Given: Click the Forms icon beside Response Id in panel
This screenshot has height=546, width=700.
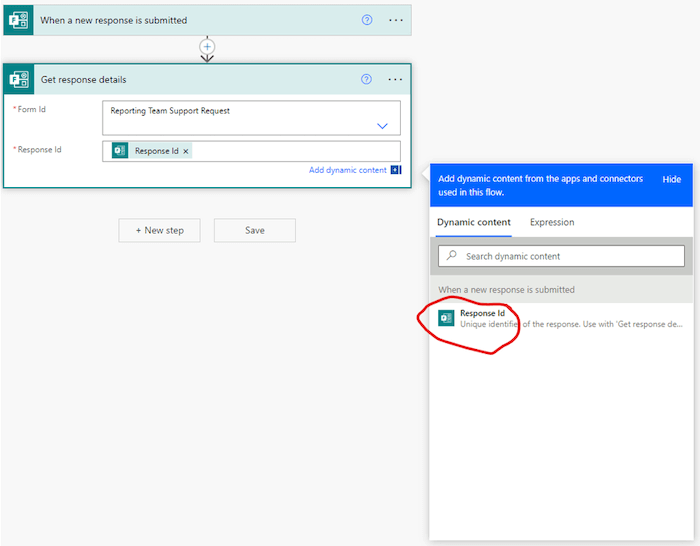Looking at the screenshot, I should [446, 318].
